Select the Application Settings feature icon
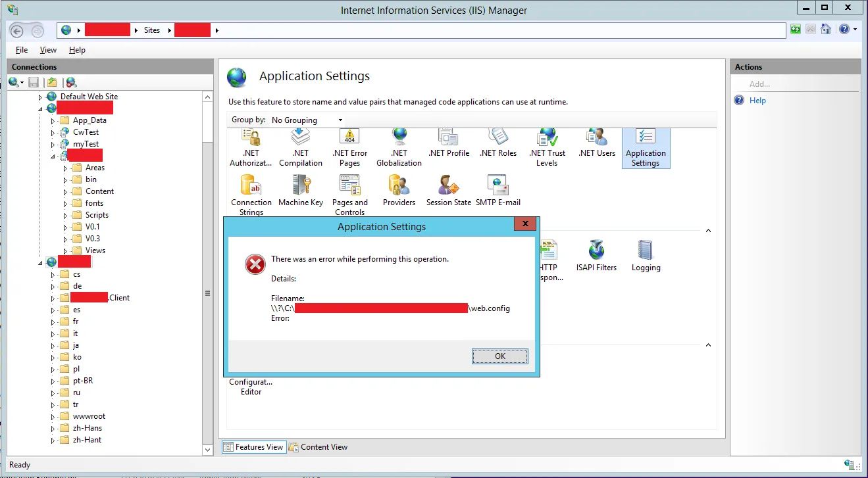Image resolution: width=868 pixels, height=478 pixels. pos(646,147)
